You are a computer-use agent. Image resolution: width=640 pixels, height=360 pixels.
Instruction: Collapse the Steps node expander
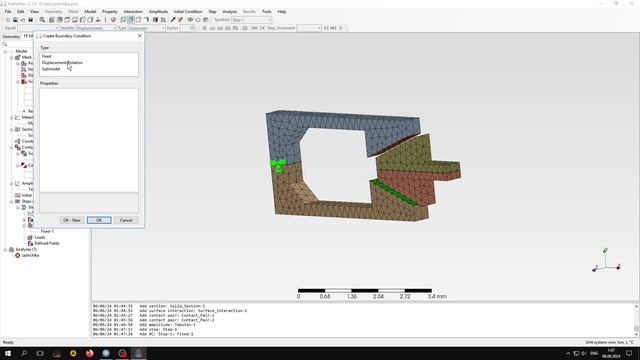11,201
